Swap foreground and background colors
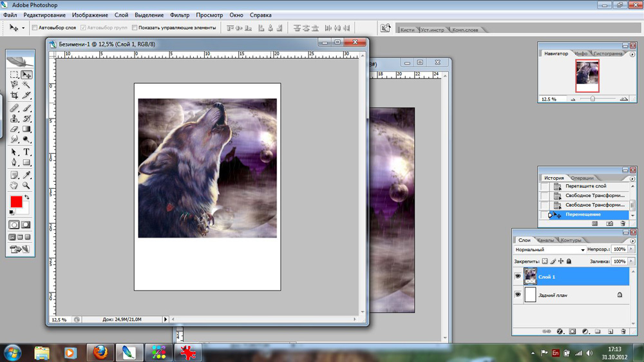 (26, 197)
